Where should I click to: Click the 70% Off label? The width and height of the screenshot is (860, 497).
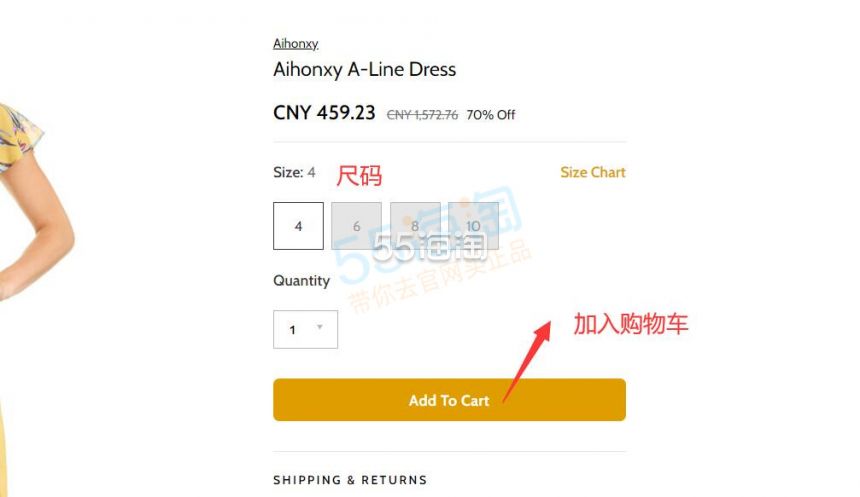(490, 115)
